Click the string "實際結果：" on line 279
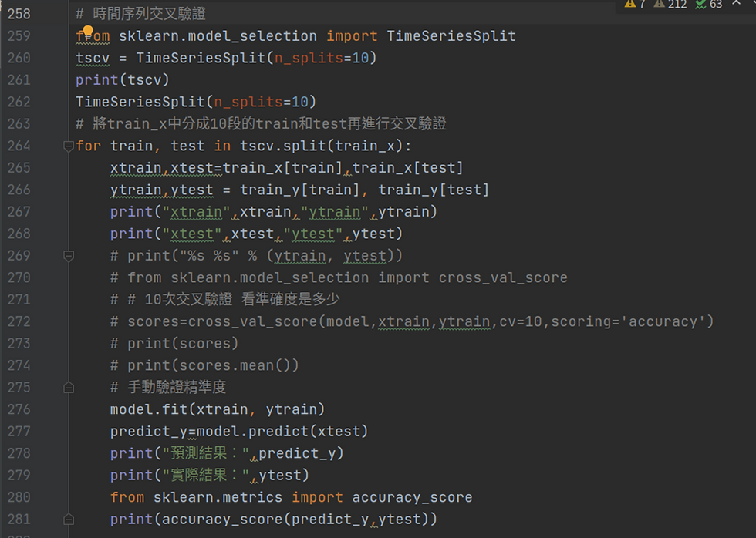 coord(206,476)
